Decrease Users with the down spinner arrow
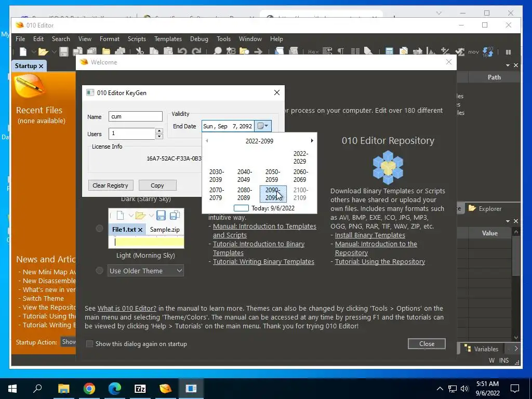The width and height of the screenshot is (532, 399). tap(159, 137)
